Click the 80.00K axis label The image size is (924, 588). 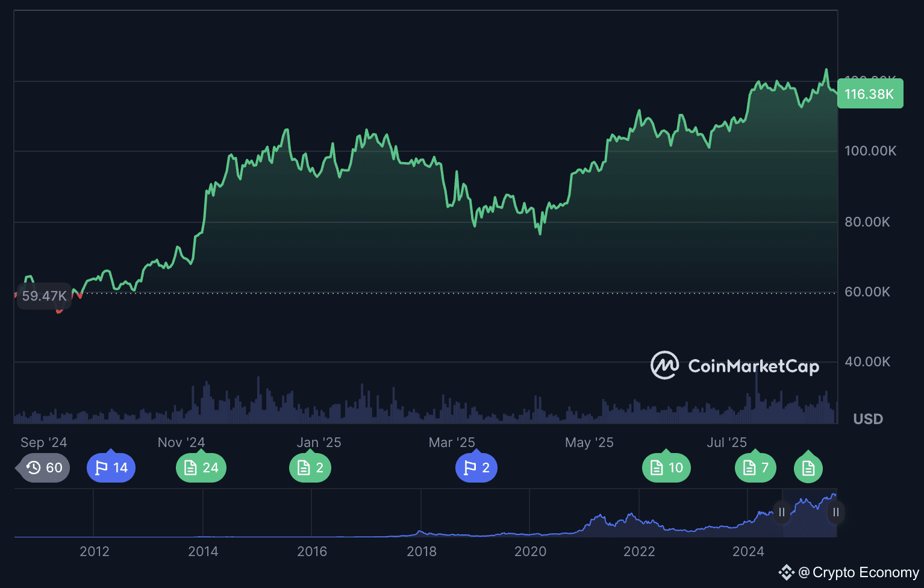pyautogui.click(x=867, y=222)
